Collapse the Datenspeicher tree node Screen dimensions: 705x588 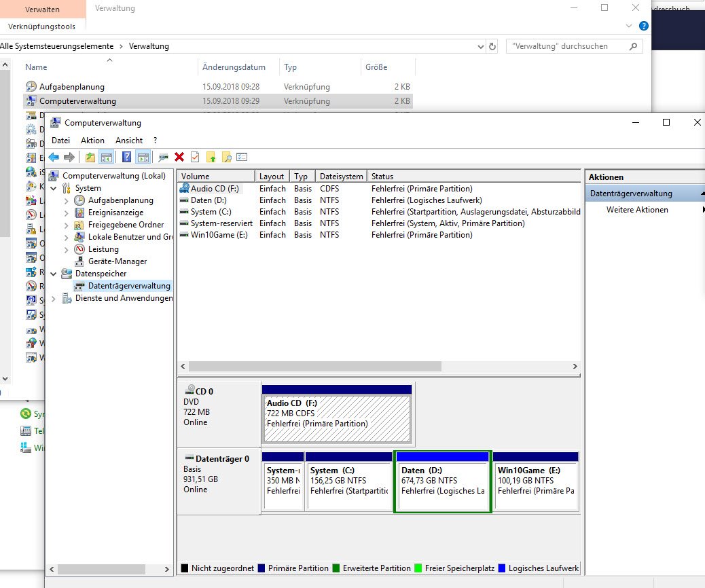pos(53,274)
